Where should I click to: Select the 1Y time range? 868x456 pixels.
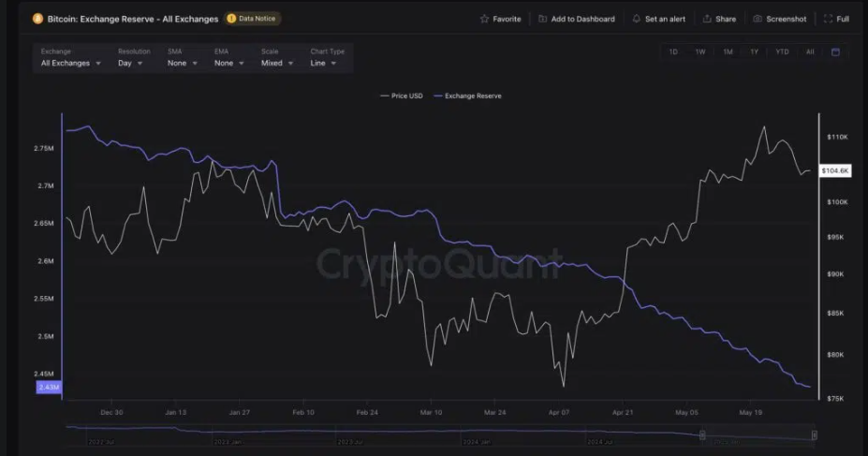pos(754,52)
